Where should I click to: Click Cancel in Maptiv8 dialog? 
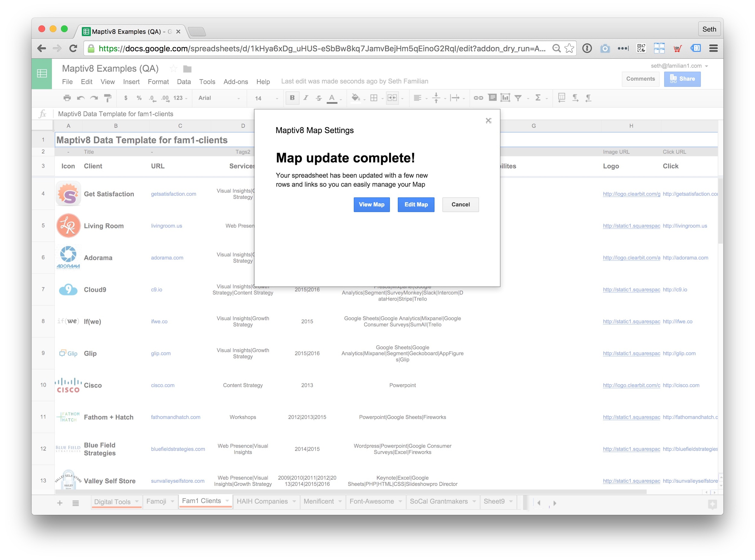460,204
